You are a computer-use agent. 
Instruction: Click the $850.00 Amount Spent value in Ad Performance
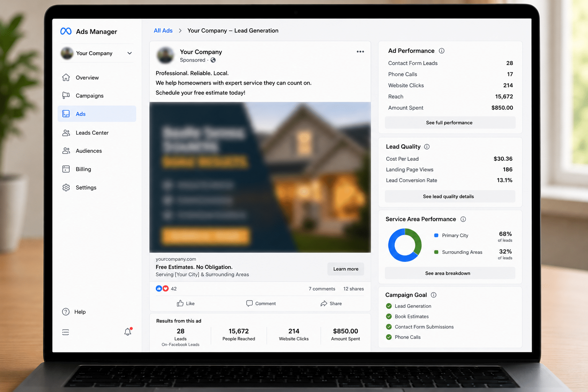click(x=502, y=108)
